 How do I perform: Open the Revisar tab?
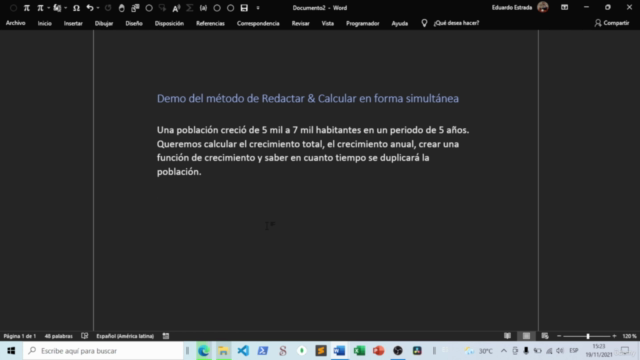point(300,23)
